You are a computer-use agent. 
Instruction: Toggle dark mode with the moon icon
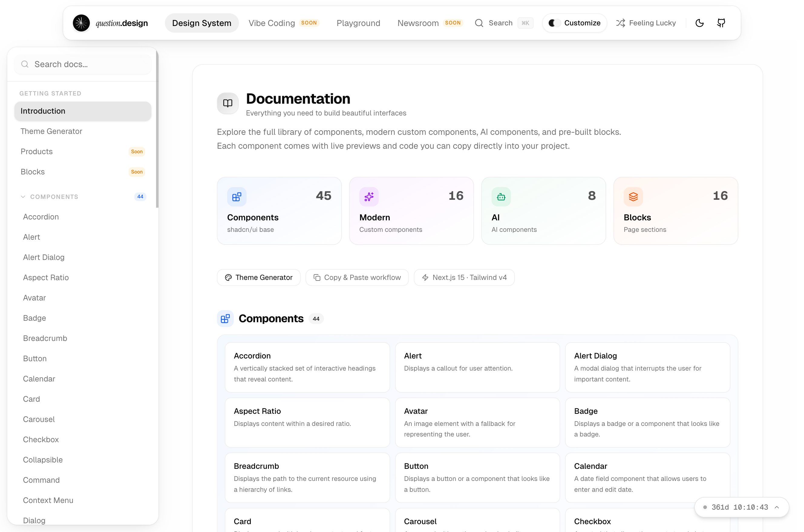[699, 23]
